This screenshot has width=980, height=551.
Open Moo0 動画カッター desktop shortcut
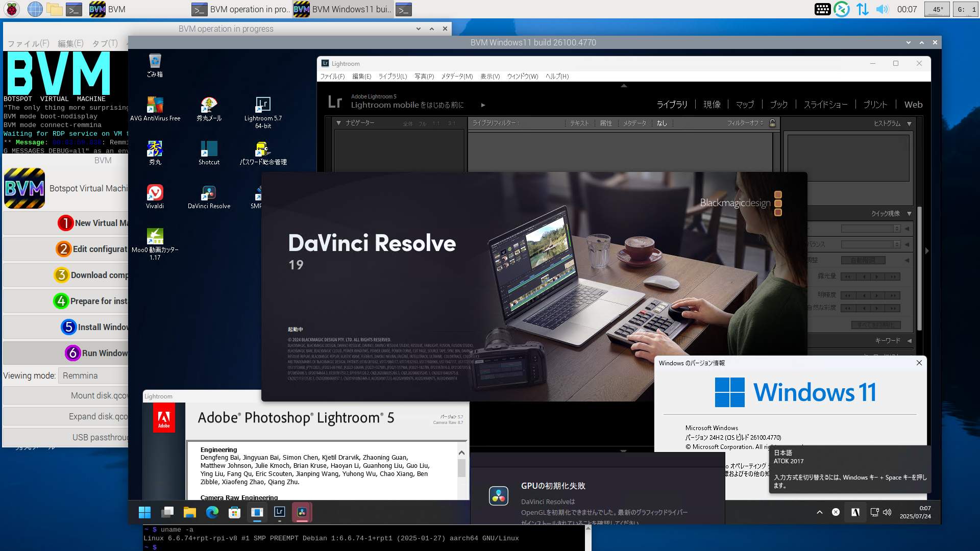(155, 244)
